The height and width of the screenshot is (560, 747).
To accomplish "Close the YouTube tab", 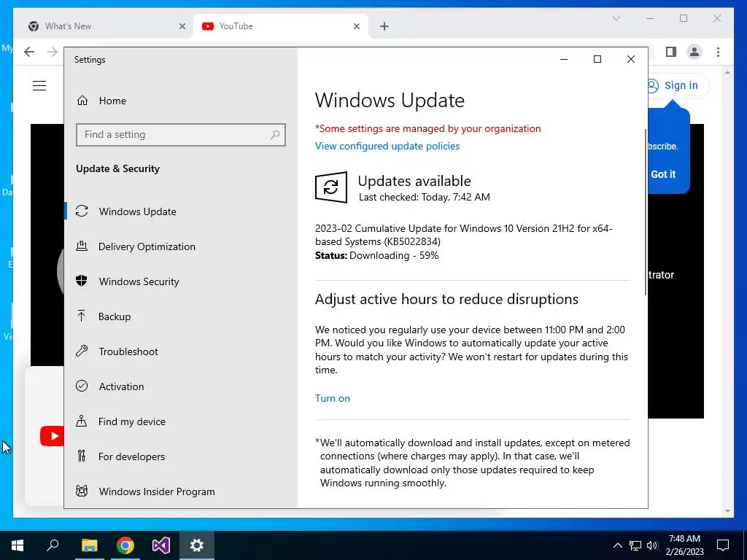I will click(x=356, y=26).
